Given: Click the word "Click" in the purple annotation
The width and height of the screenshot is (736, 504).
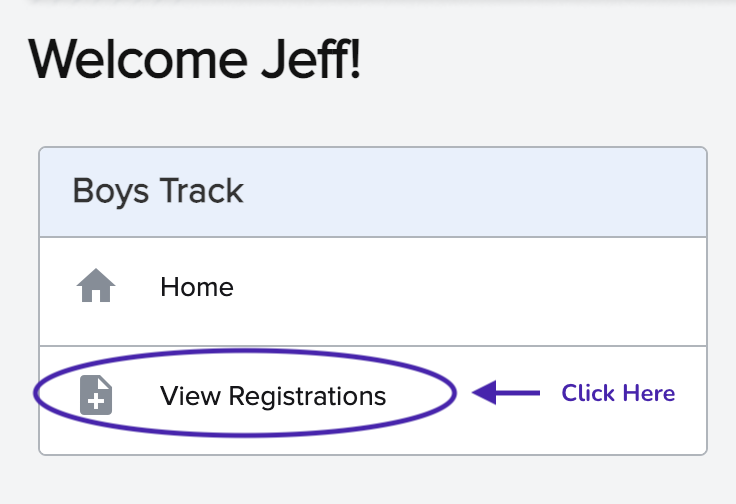Looking at the screenshot, I should (x=588, y=393).
